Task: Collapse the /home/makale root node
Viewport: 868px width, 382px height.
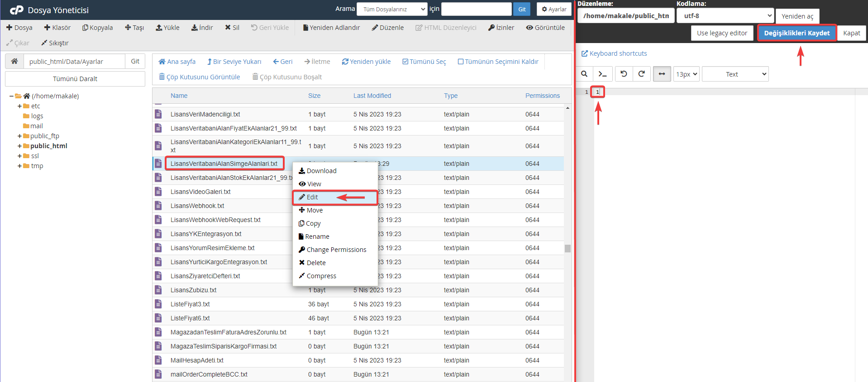Action: (11, 96)
